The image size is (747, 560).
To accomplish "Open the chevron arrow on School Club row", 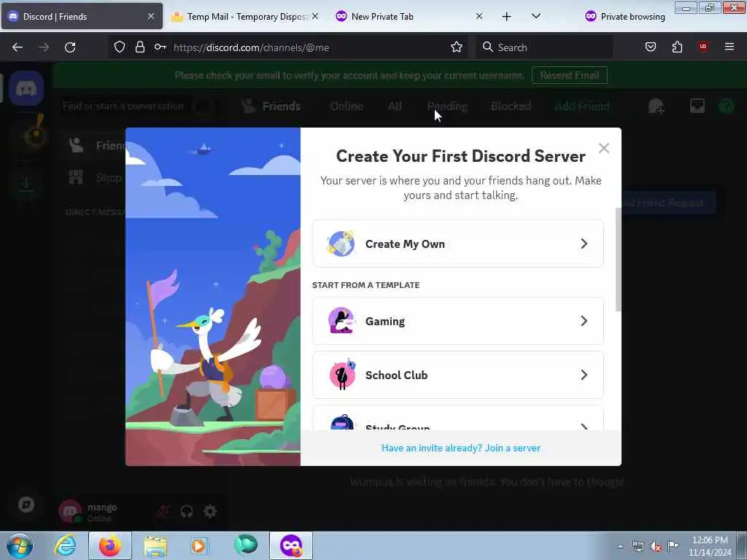I will (584, 375).
